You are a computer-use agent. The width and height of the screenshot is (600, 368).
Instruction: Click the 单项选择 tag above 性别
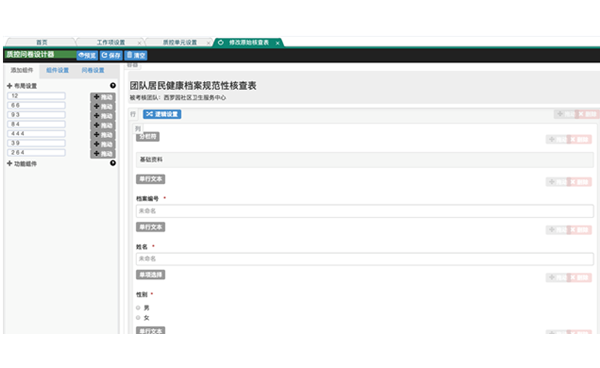(x=150, y=275)
